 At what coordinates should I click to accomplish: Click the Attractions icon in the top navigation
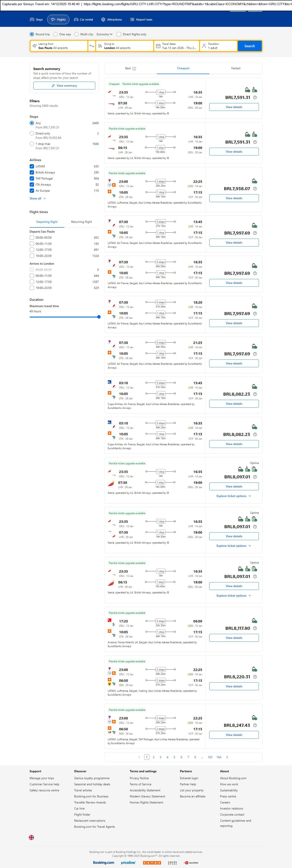tap(103, 19)
